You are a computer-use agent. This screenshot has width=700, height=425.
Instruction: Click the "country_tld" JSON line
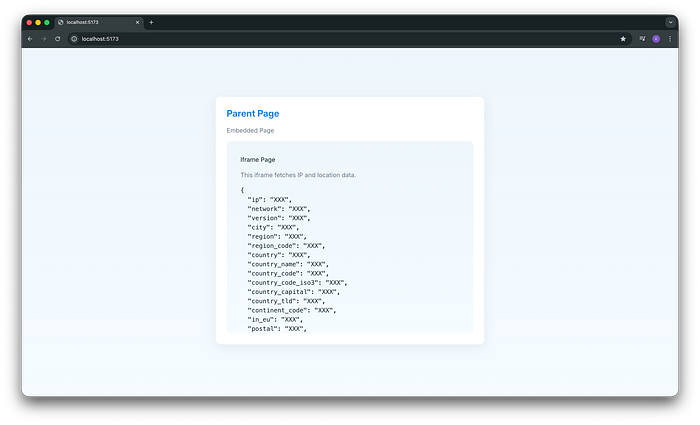pos(286,301)
